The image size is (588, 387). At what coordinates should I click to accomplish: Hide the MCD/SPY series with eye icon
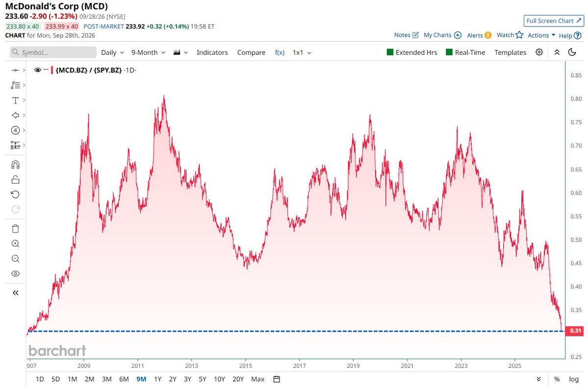(x=37, y=70)
